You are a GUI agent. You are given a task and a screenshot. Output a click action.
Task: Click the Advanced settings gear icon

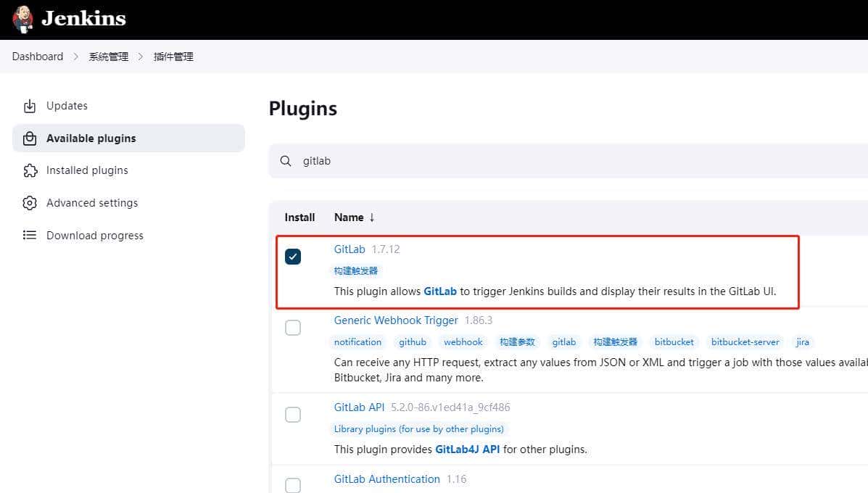(30, 202)
